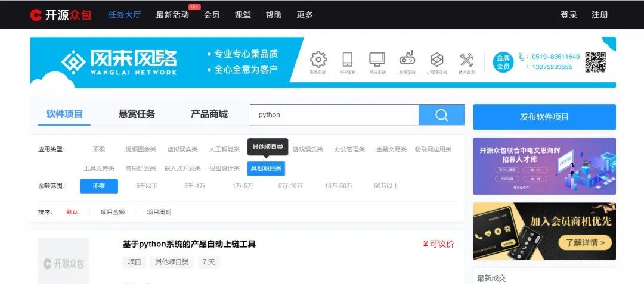Click the 技术咨询 tools icon in banner
Image resolution: width=644 pixels, height=284 pixels.
466,60
